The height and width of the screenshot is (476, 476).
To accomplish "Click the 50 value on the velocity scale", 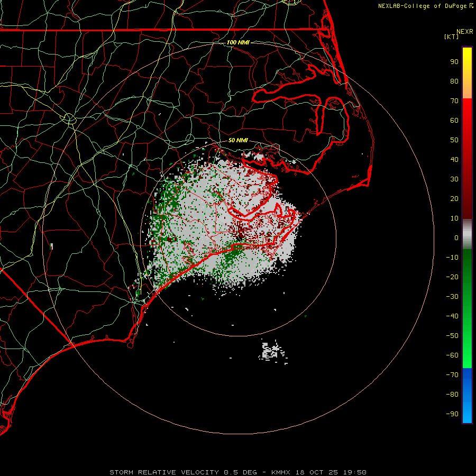I will pyautogui.click(x=454, y=140).
